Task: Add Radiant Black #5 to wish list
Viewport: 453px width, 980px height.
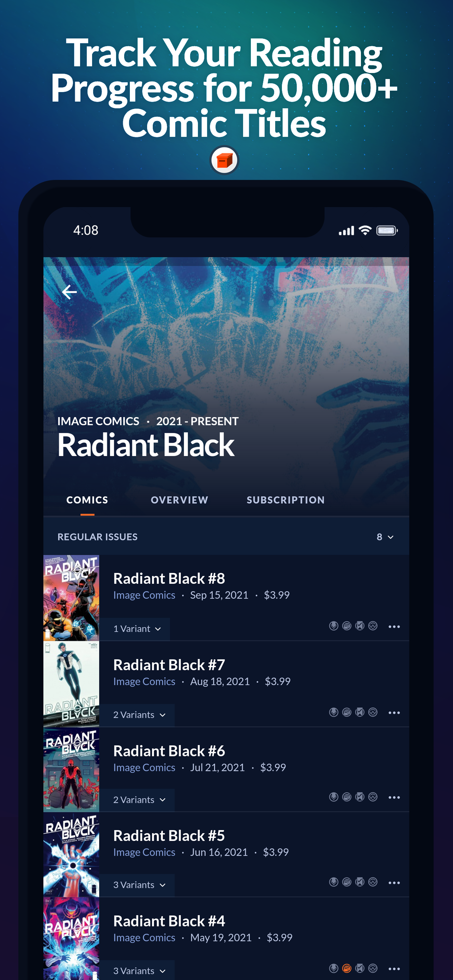Action: 373,882
